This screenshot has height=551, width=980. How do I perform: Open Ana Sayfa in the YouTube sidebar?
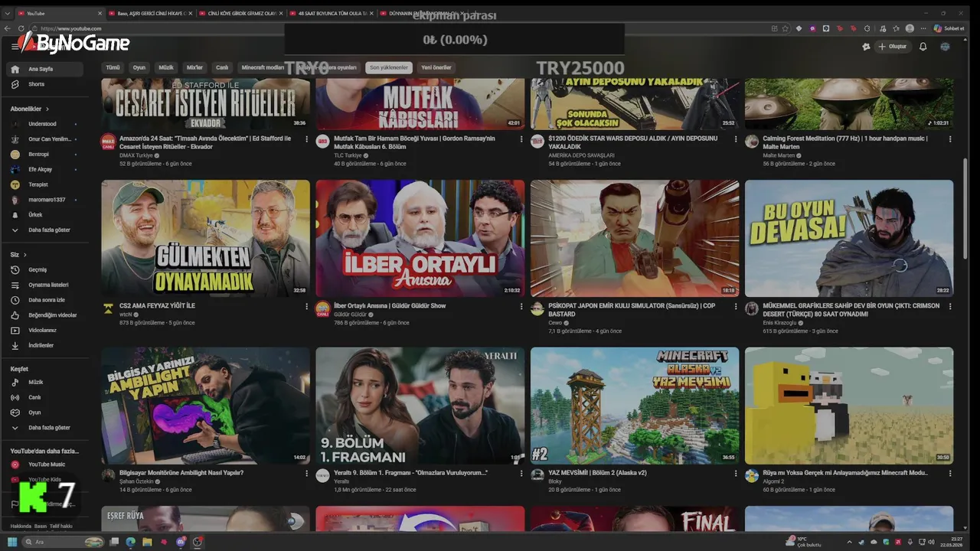[x=46, y=69]
